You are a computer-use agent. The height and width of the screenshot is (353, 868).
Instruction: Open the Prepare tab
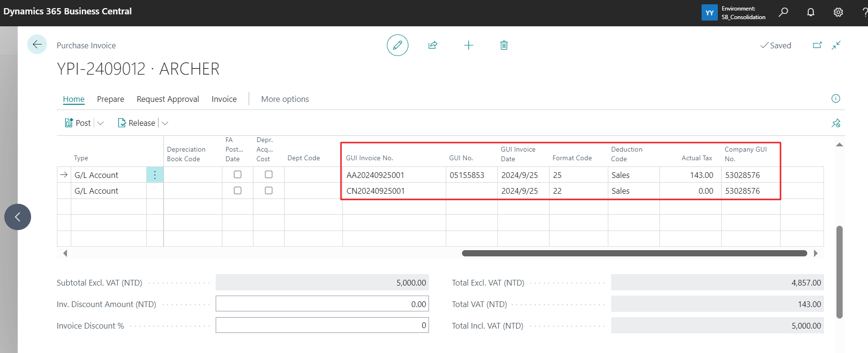(110, 99)
